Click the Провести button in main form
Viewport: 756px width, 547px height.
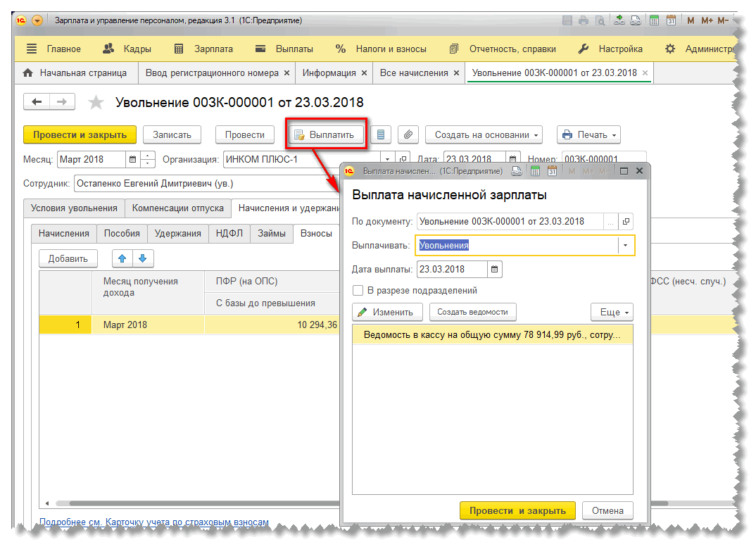tap(244, 134)
